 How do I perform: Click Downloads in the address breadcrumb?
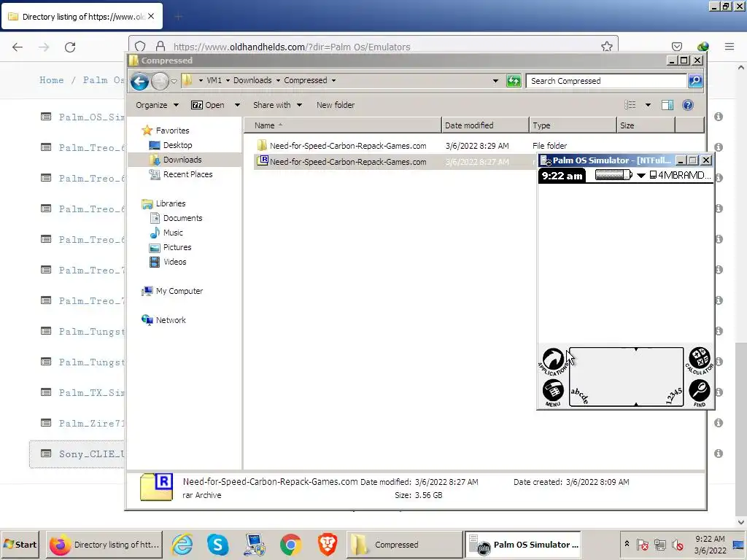[x=252, y=80]
